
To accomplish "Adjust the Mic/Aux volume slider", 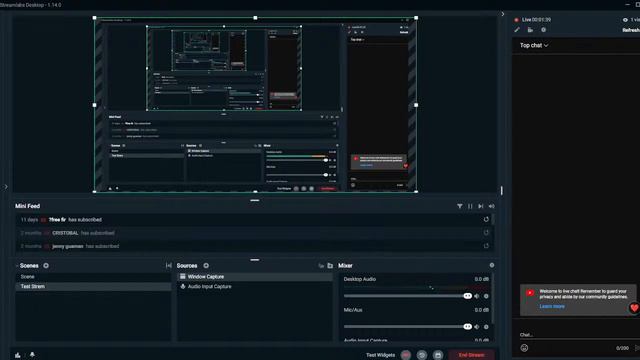I will (408, 327).
